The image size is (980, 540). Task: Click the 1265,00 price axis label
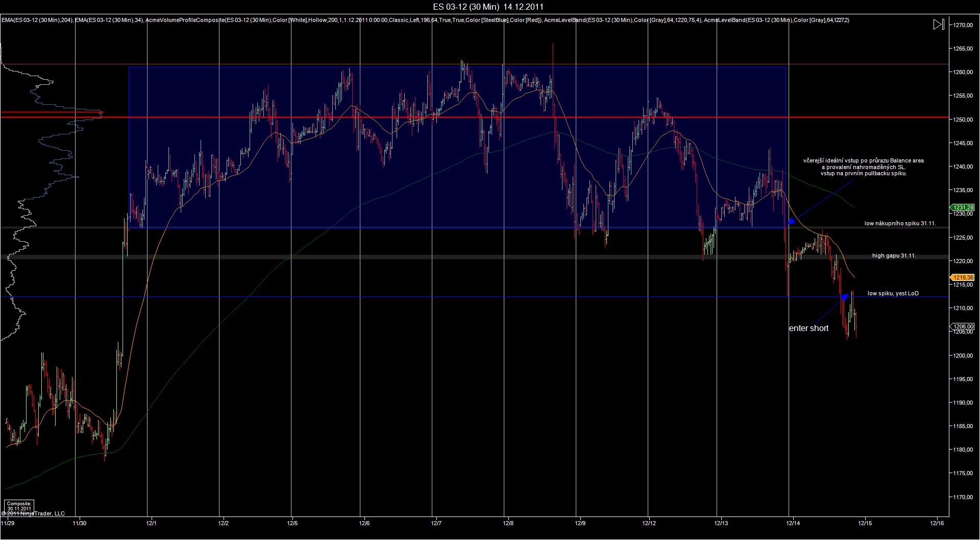click(x=963, y=49)
